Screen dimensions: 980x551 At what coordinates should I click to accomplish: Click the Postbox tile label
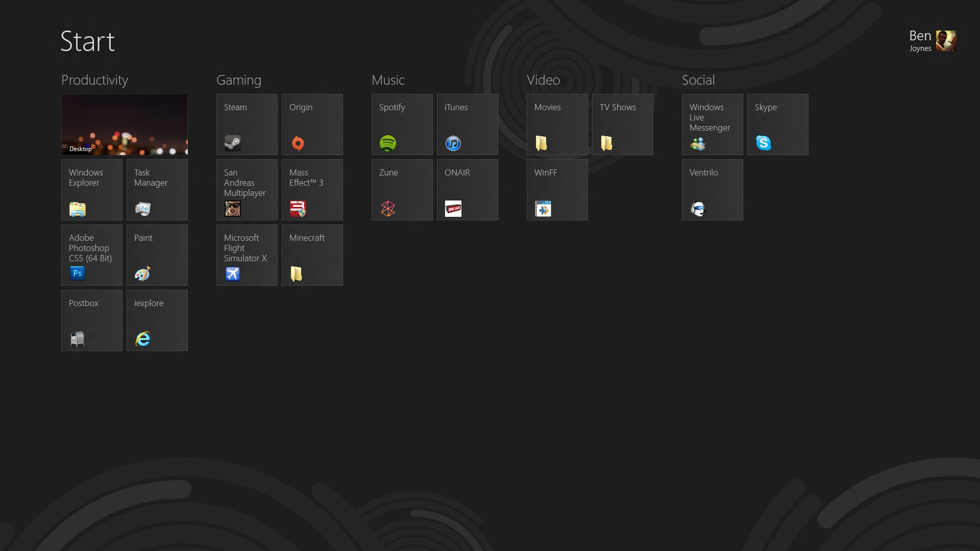coord(84,303)
